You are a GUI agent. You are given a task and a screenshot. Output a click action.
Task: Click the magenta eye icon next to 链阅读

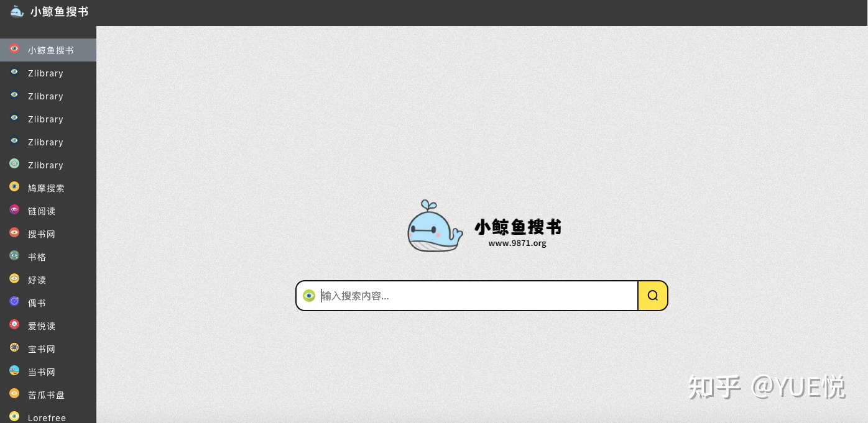click(x=14, y=209)
